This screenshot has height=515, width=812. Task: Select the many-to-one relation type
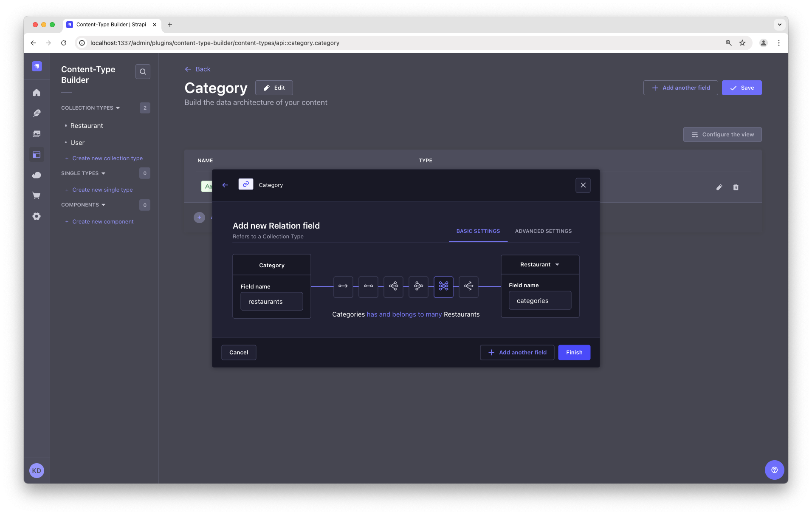(418, 287)
